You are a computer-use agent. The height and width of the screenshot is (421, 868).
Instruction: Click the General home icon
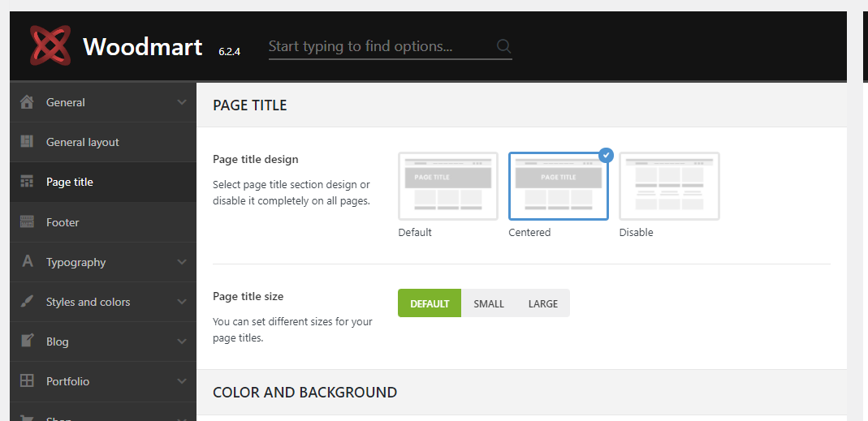coord(27,102)
